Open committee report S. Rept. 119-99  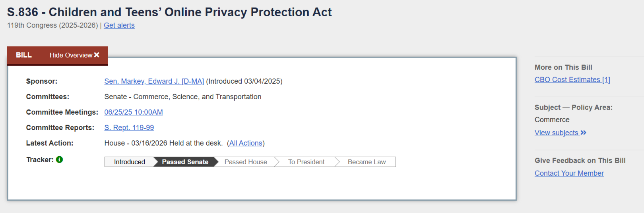tap(129, 128)
